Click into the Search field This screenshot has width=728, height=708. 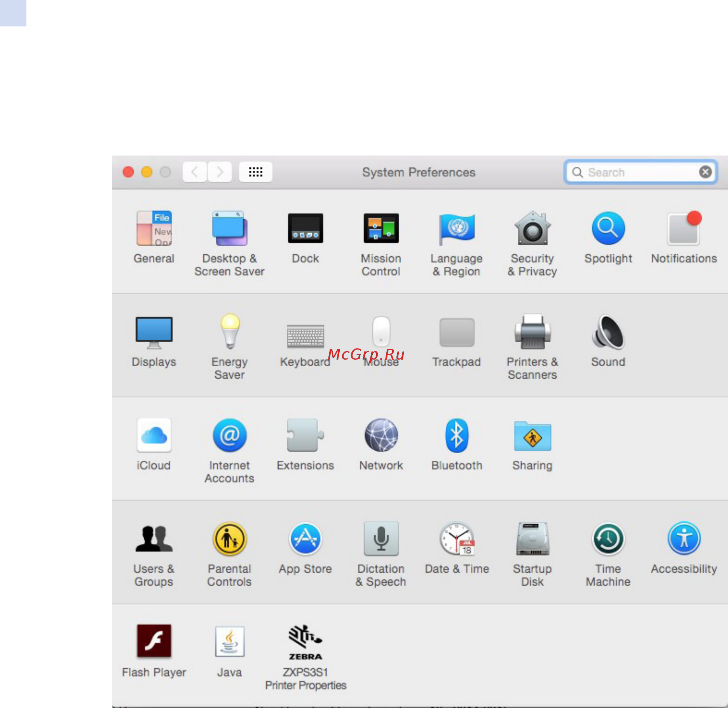point(641,172)
